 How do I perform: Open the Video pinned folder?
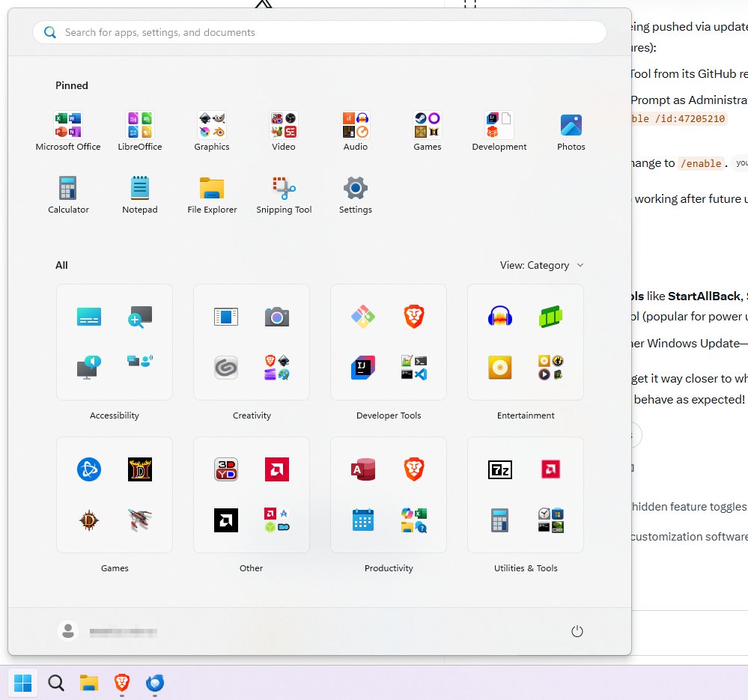(x=284, y=131)
